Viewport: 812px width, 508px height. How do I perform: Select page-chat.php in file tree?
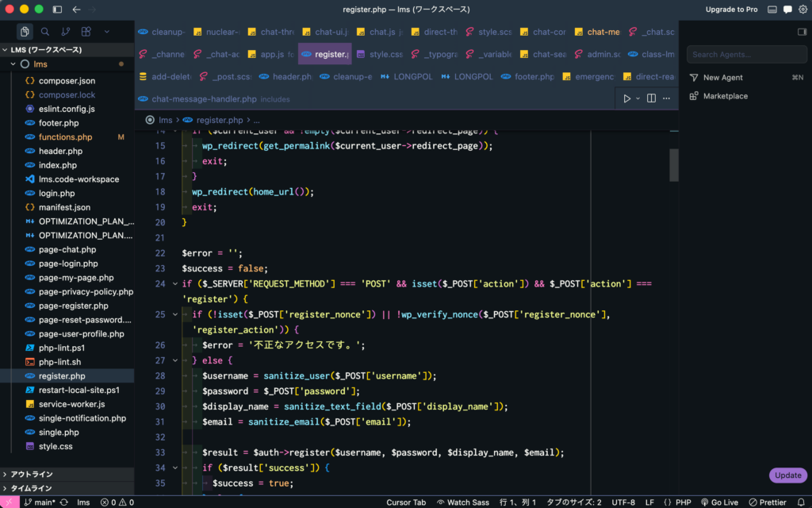pyautogui.click(x=67, y=249)
